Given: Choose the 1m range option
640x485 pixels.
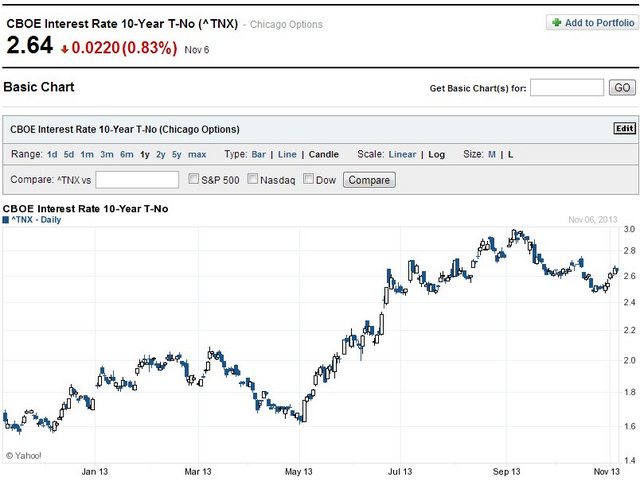Looking at the screenshot, I should coord(87,154).
